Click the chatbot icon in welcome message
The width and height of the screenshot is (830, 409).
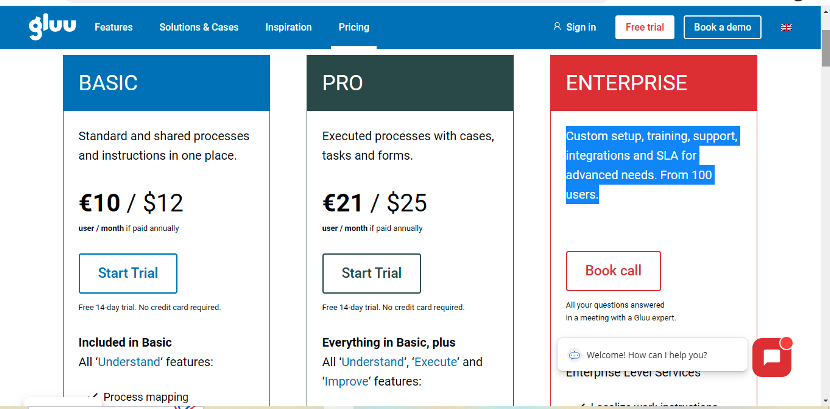tap(574, 355)
